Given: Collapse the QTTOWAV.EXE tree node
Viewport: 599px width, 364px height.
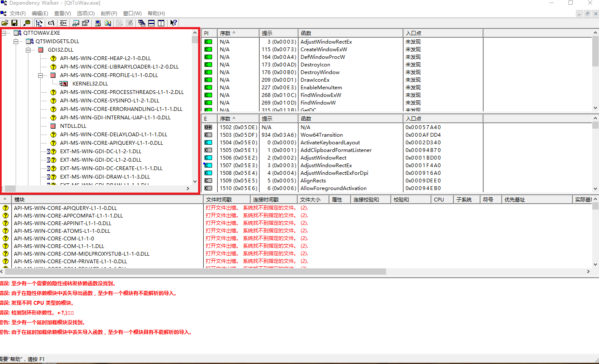Looking at the screenshot, I should pyautogui.click(x=4, y=33).
